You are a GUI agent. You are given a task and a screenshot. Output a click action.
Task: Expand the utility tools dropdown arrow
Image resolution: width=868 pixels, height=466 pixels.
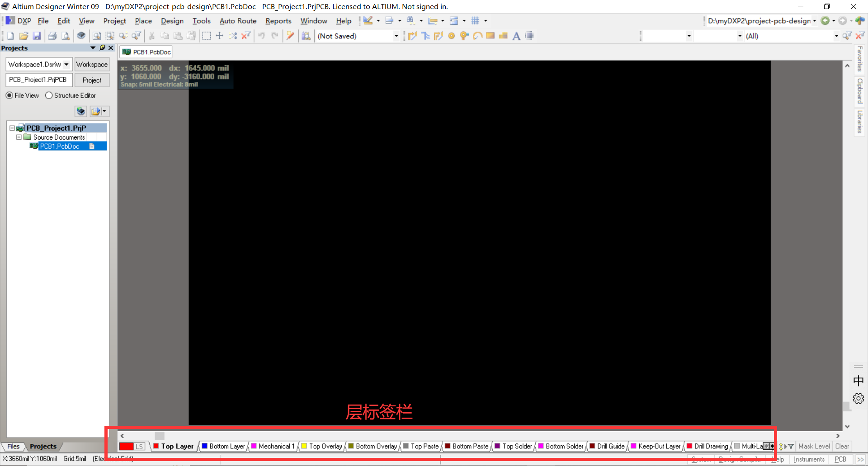click(378, 21)
